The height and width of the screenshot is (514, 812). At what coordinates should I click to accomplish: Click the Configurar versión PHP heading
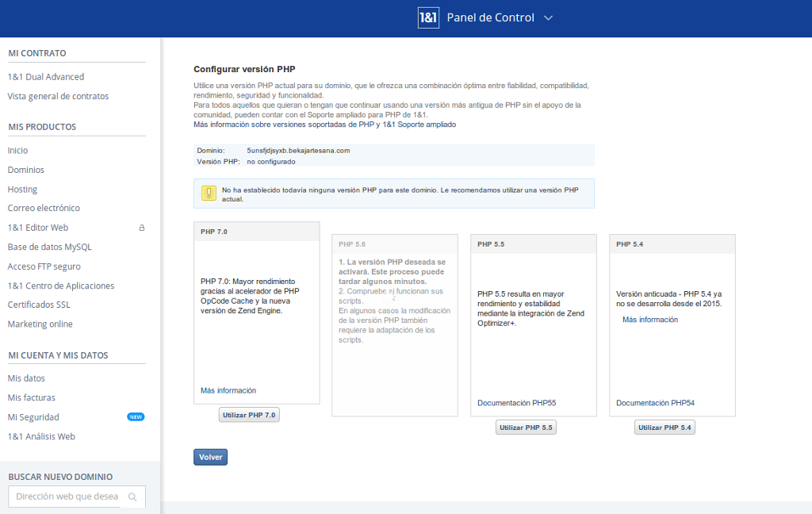pyautogui.click(x=244, y=69)
